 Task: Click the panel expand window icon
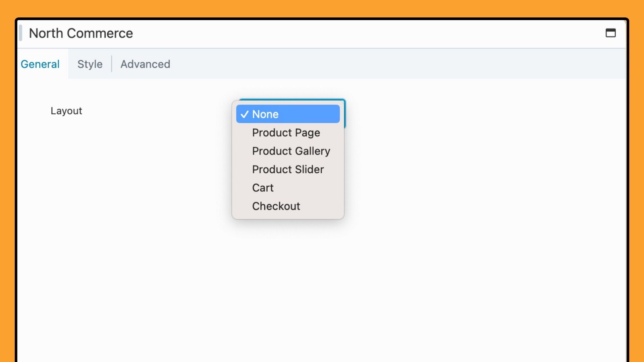coord(610,33)
